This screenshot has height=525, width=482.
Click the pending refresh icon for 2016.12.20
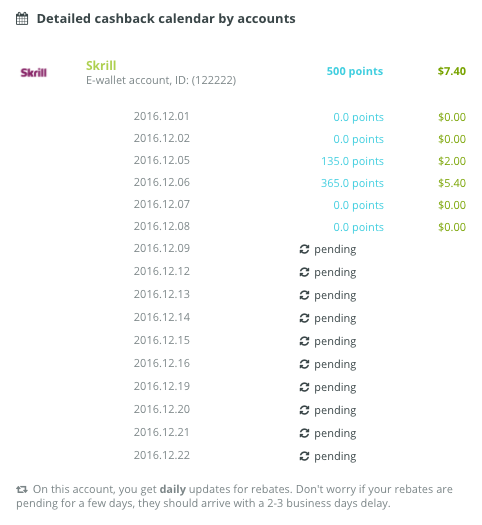pyautogui.click(x=304, y=410)
